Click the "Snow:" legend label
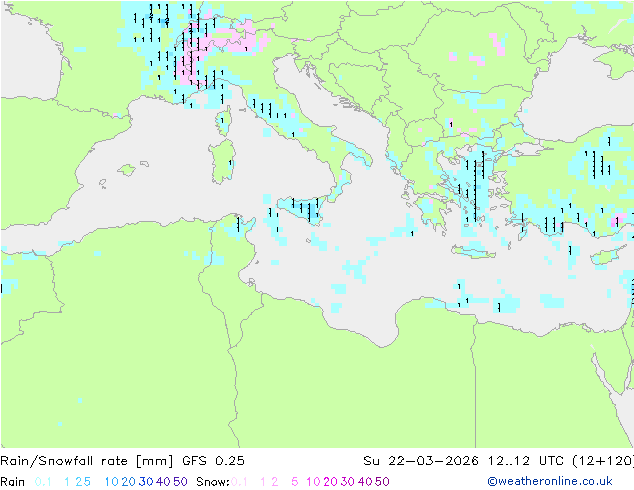The height and width of the screenshot is (490, 634). click(x=213, y=482)
